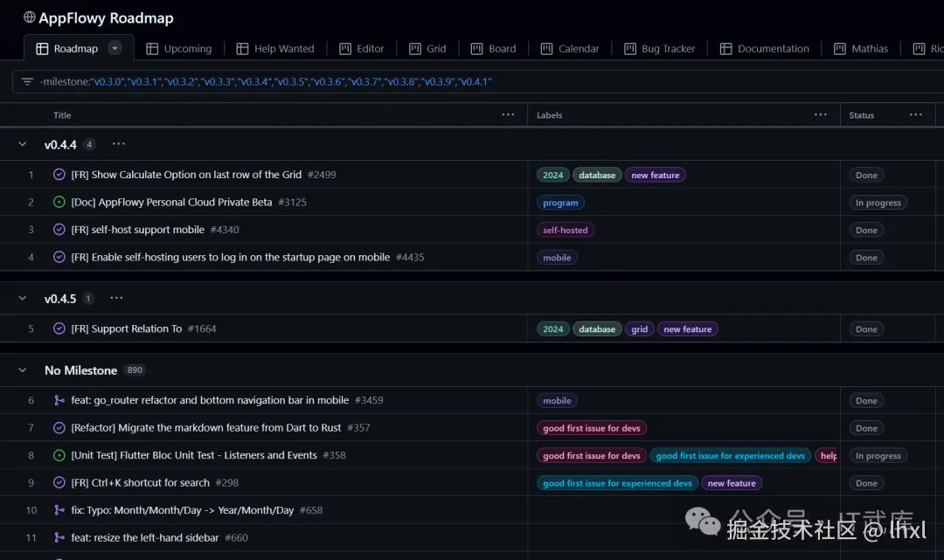Click the green 2024 label on issue #2499

pyautogui.click(x=552, y=175)
